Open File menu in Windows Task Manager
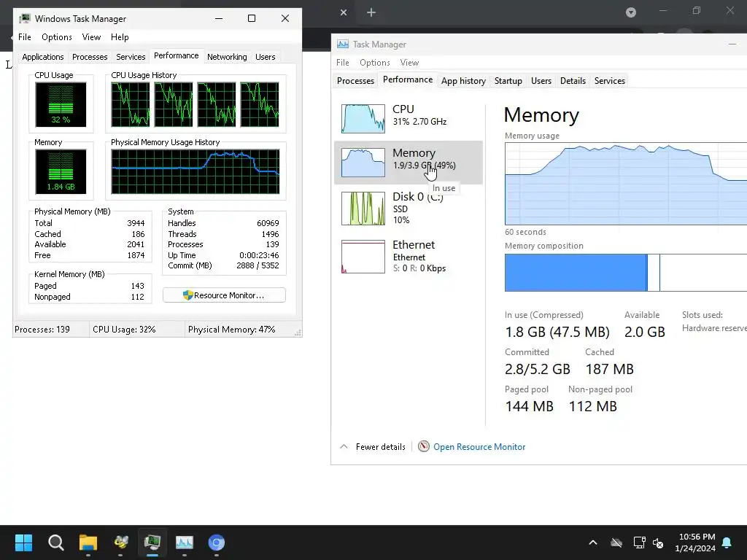This screenshot has height=560, width=747. coord(25,37)
